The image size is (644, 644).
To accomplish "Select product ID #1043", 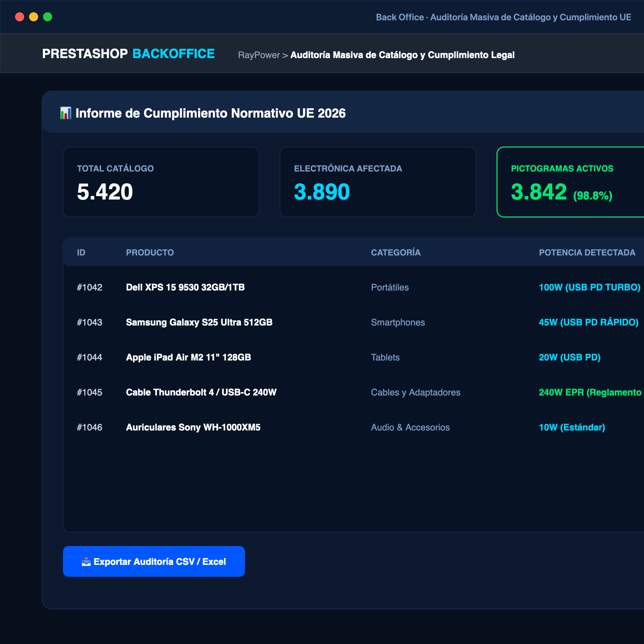I will coord(89,322).
